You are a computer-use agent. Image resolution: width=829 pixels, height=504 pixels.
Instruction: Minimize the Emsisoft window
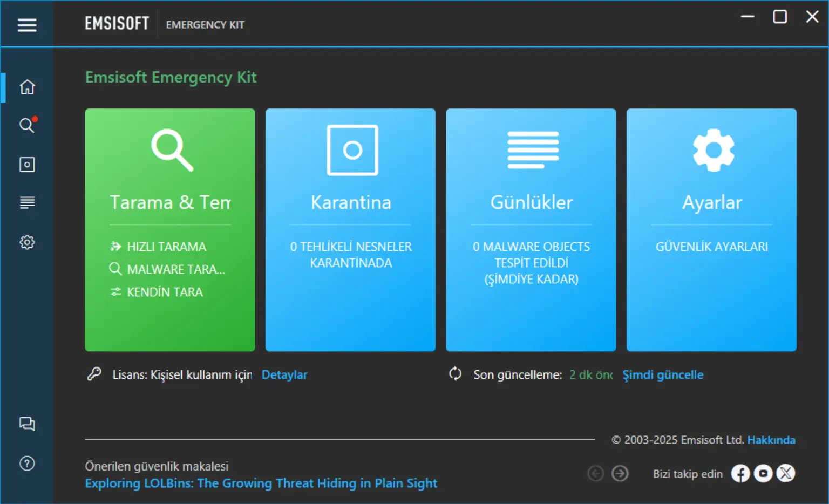click(748, 17)
